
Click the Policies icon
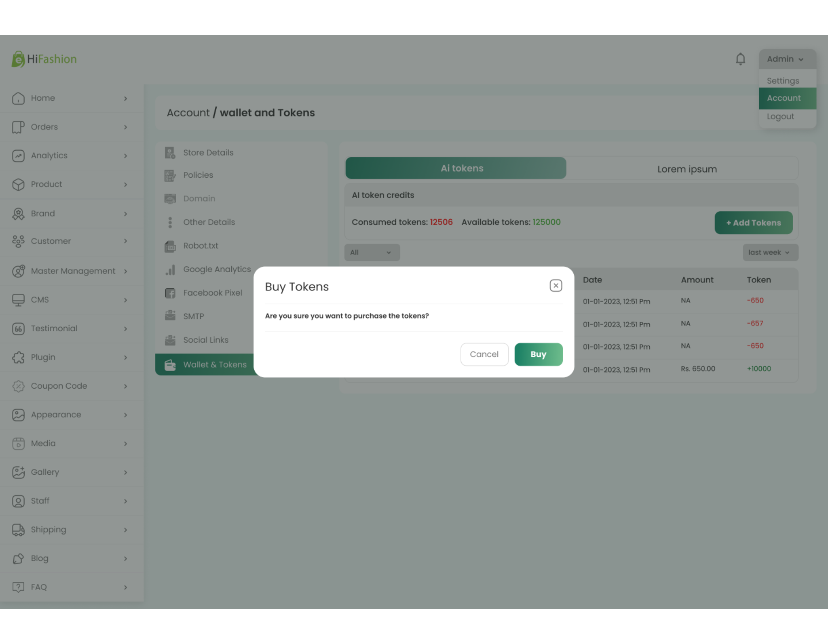170,175
